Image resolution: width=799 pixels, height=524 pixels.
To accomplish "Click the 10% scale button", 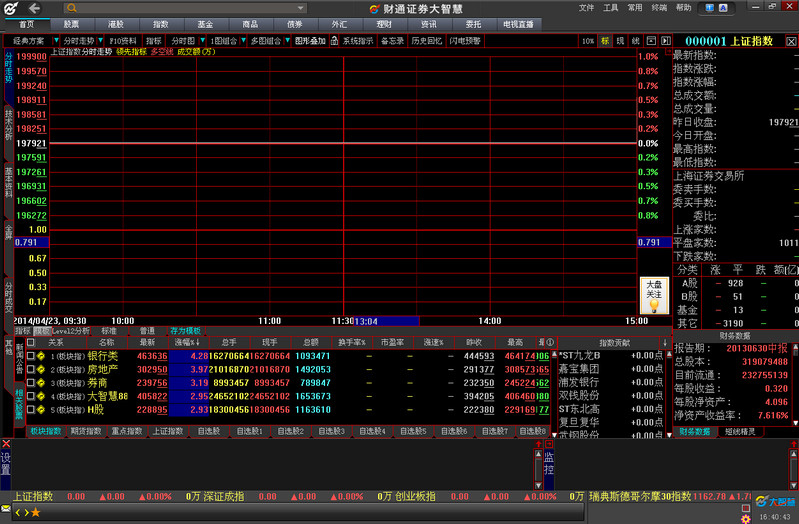I will (x=588, y=41).
